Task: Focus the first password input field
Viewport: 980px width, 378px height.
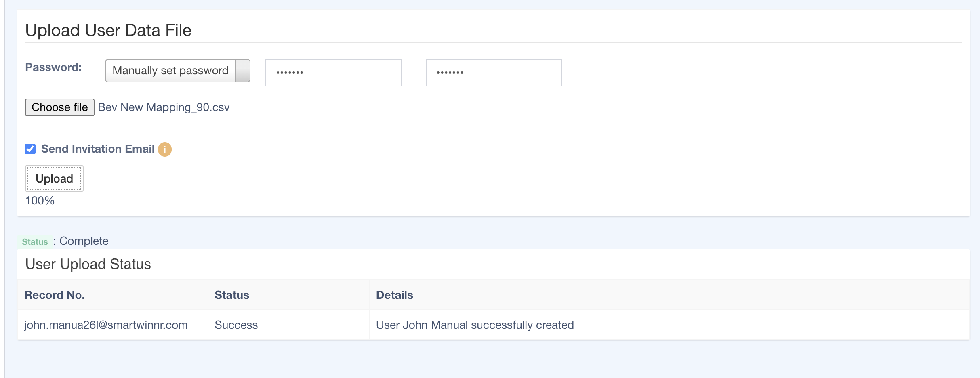Action: (333, 73)
